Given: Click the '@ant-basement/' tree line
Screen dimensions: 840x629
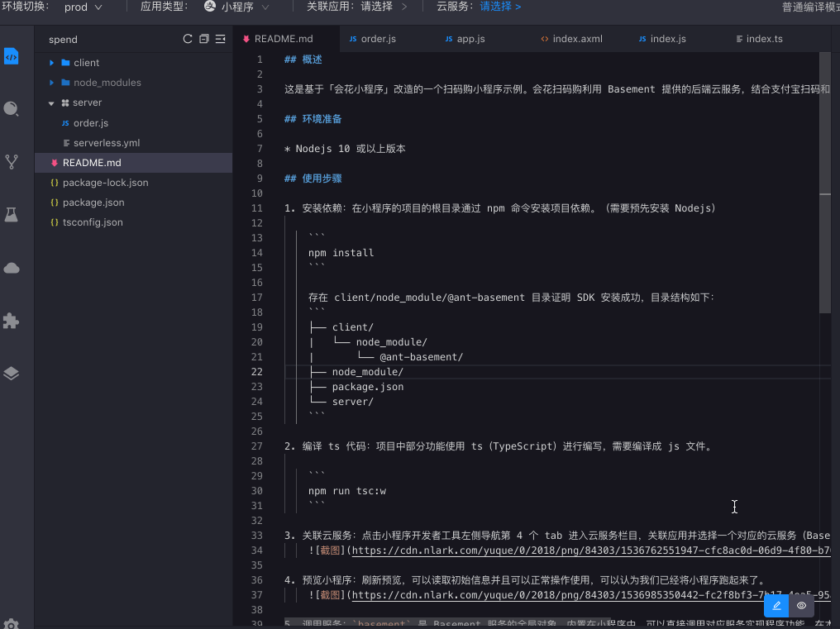Looking at the screenshot, I should [x=421, y=357].
